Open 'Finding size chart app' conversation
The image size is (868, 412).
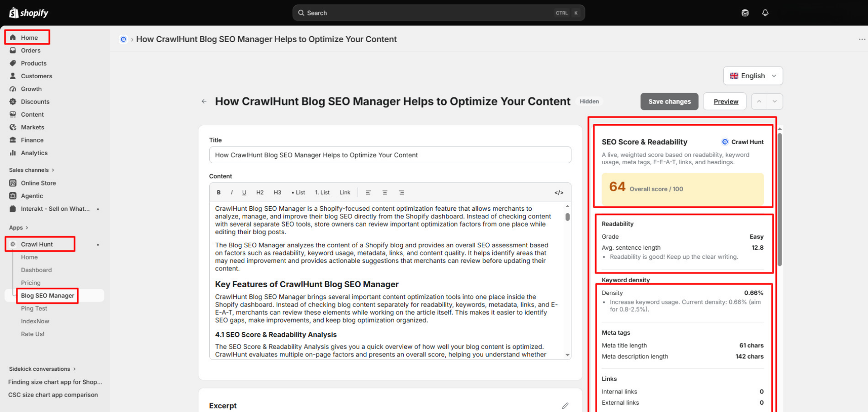tap(55, 382)
